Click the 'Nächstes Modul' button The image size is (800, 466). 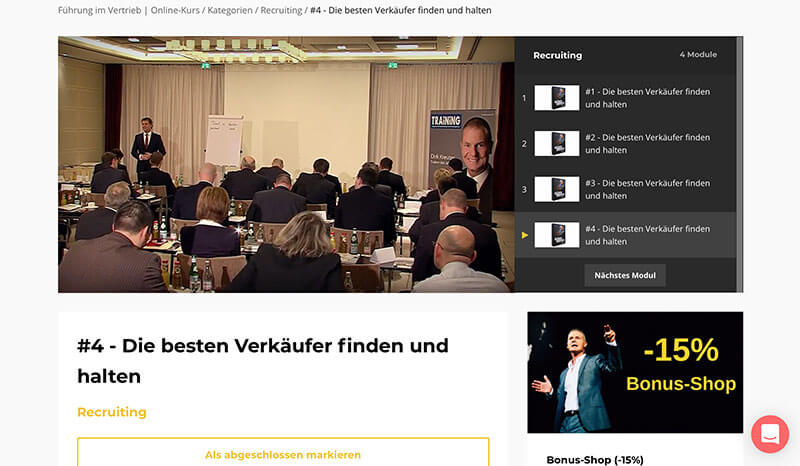pos(625,275)
